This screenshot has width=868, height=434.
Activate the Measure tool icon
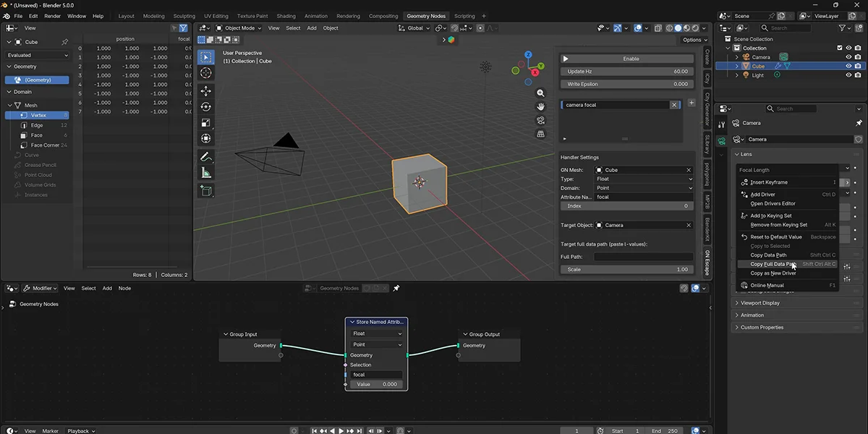click(x=206, y=172)
